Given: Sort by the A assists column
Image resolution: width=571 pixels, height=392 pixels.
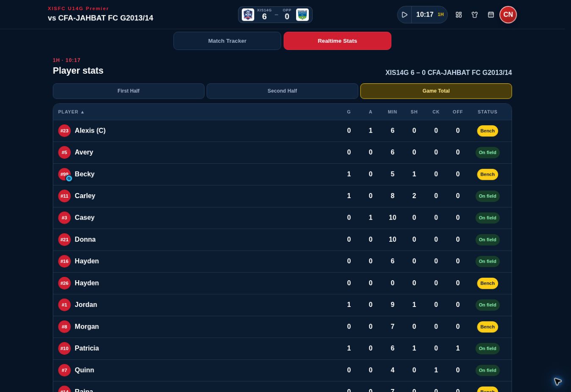Looking at the screenshot, I should (371, 112).
